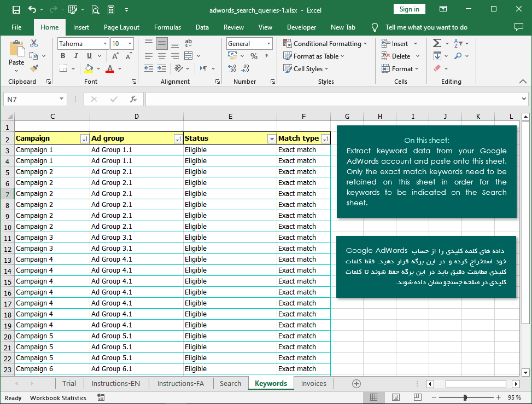Open Ad group column filter
This screenshot has height=404, width=532.
tap(178, 138)
